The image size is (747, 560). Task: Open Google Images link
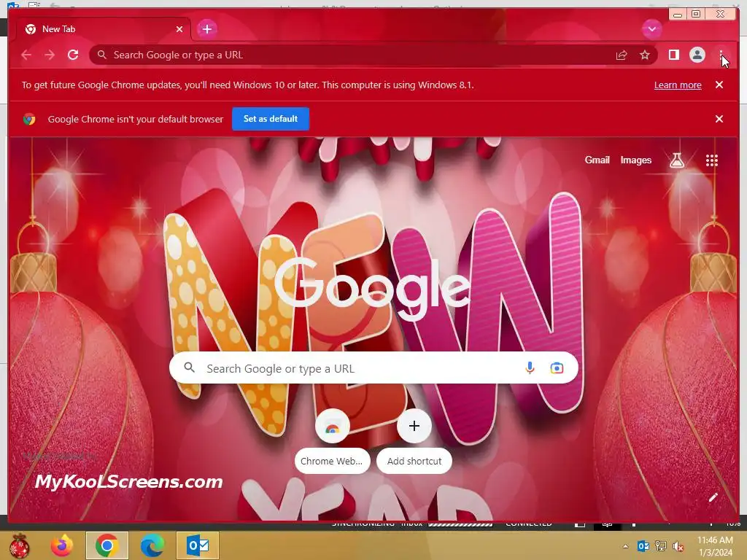[x=635, y=160]
